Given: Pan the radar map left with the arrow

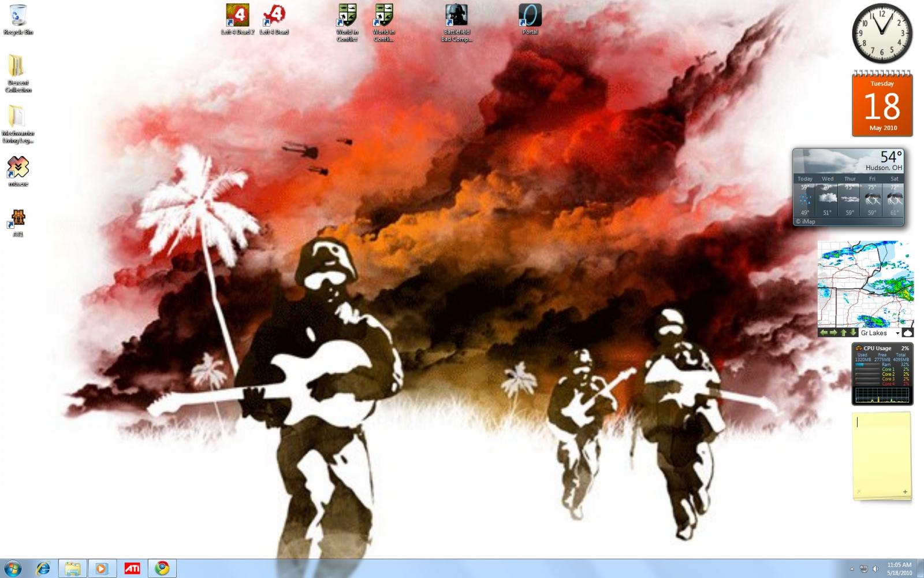Looking at the screenshot, I should click(x=824, y=333).
